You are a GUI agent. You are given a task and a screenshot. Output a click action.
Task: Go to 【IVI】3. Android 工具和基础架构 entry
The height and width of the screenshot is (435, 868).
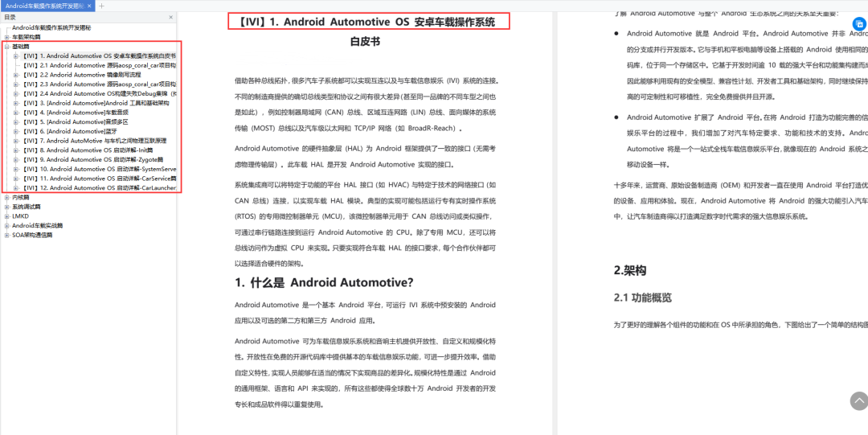[x=95, y=102]
